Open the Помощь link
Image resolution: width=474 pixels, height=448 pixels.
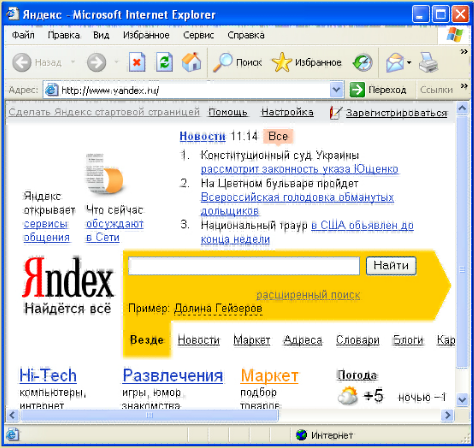coord(228,112)
